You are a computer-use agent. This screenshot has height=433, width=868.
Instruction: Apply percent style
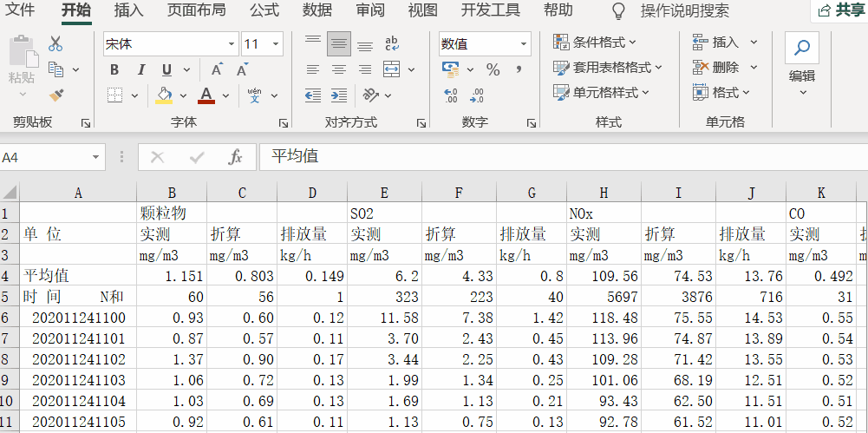coord(493,69)
